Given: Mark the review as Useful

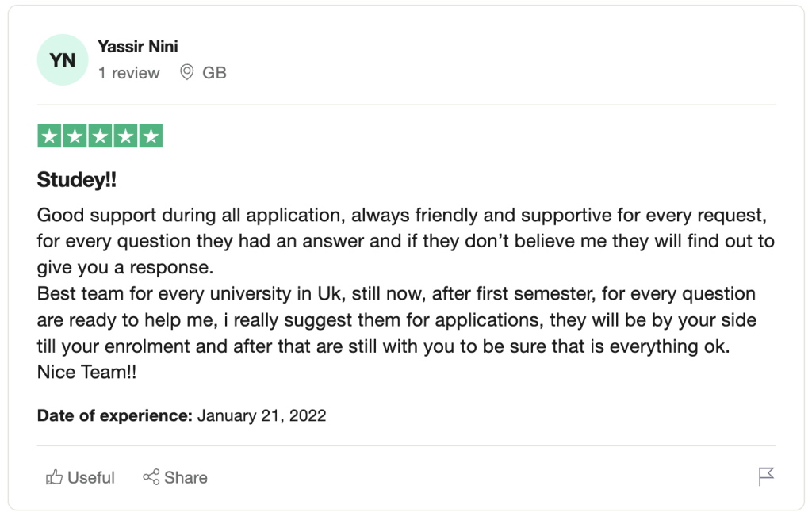Looking at the screenshot, I should pos(80,477).
